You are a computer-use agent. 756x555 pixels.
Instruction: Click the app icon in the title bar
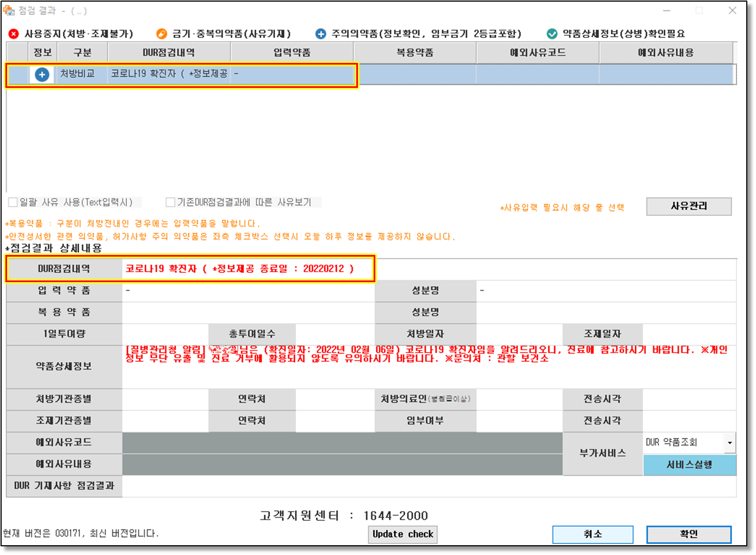[x=9, y=10]
